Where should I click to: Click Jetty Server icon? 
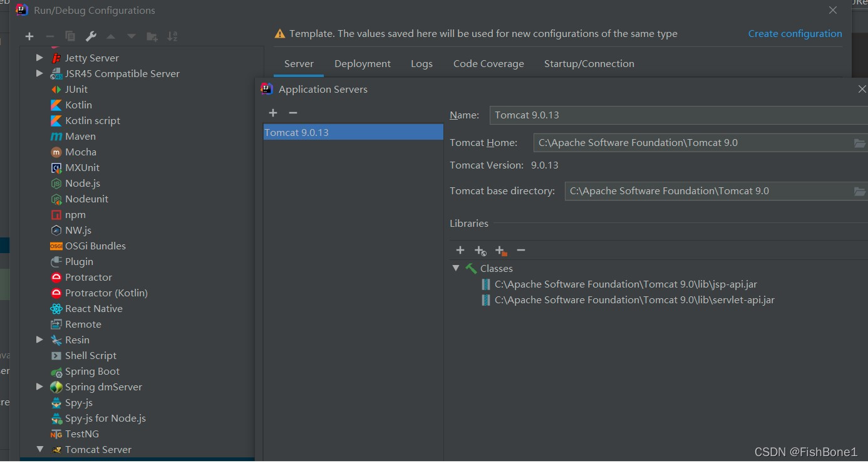56,58
